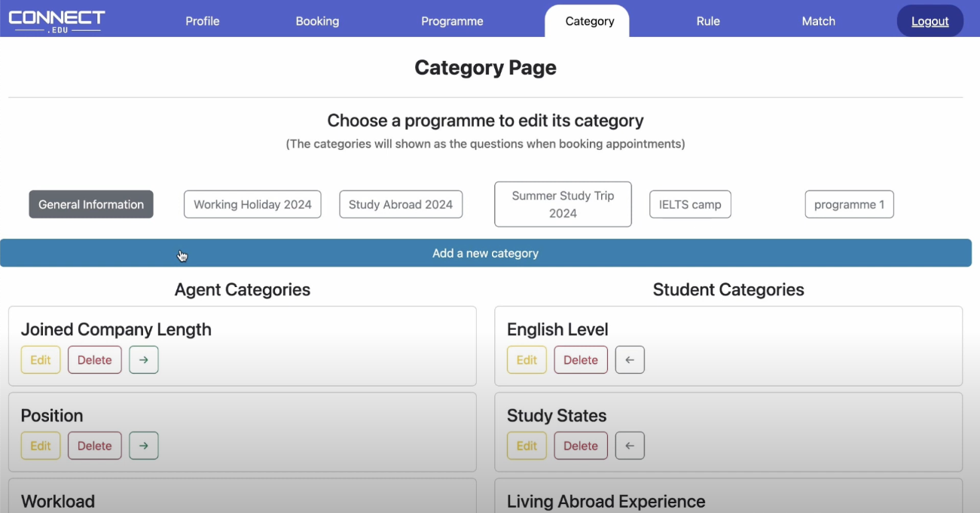Screen dimensions: 980x513
Task: Switch to the Booking tab
Action: pyautogui.click(x=317, y=21)
